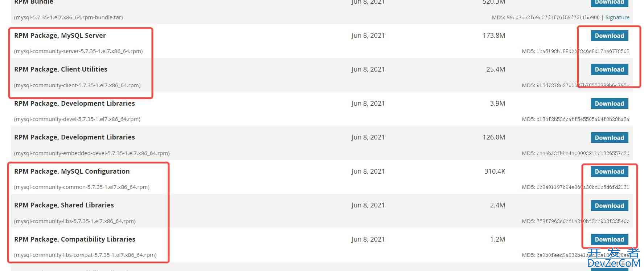Download the RPM Bundle tar file
The height and width of the screenshot is (271, 644).
(x=609, y=2)
